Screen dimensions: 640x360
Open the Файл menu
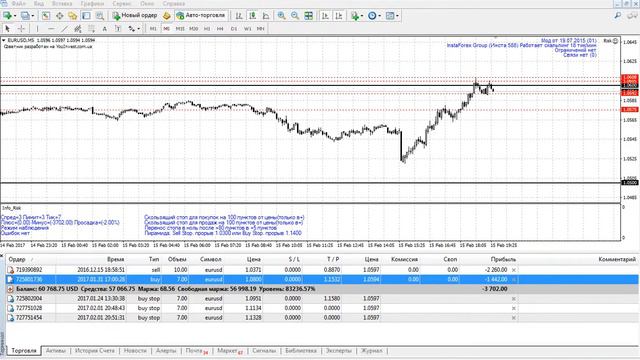pyautogui.click(x=19, y=3)
